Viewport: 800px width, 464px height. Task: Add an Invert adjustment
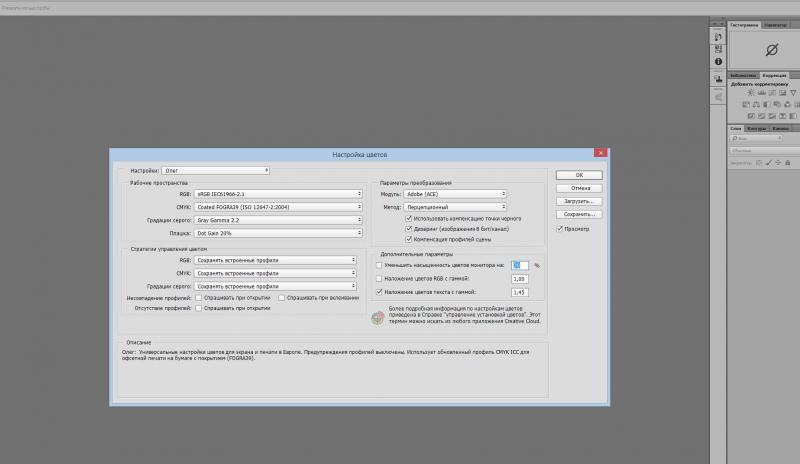pyautogui.click(x=751, y=116)
